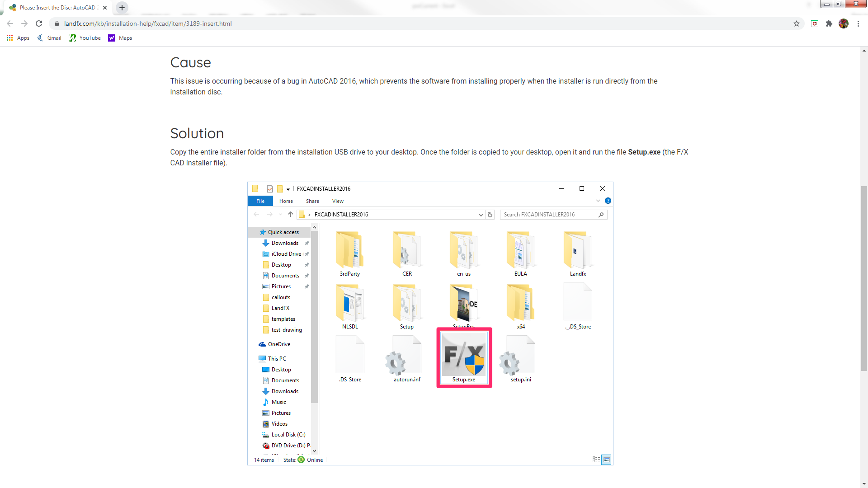
Task: Select iCloud Drive in the navigation pane
Action: [283, 254]
